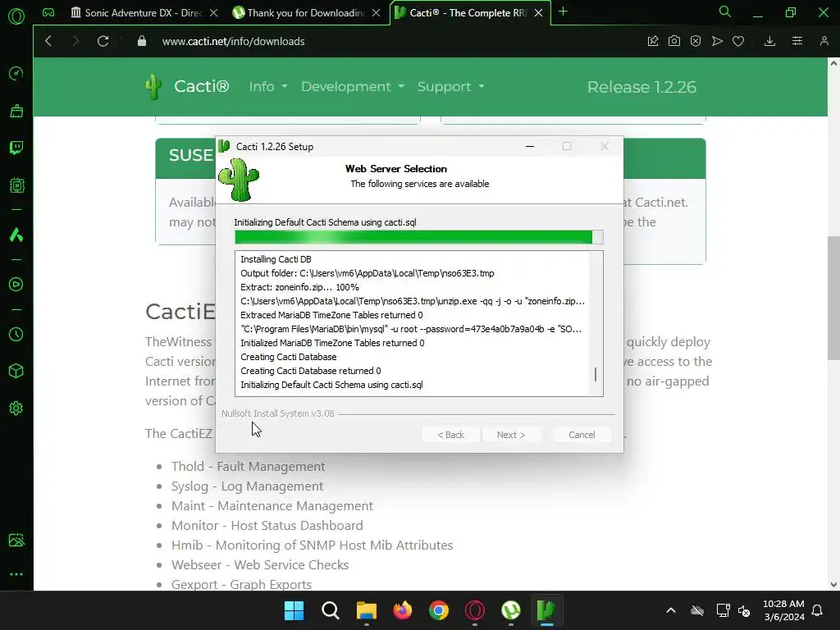This screenshot has height=630, width=840.
Task: Open the Player icon in sidebar
Action: click(x=16, y=285)
